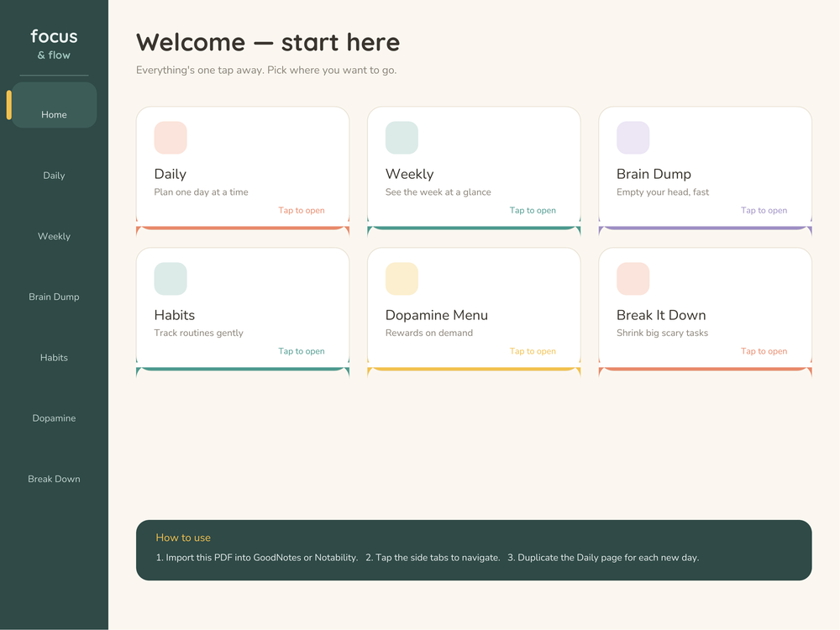Click the yellow icon on Dopamine Menu card
The image size is (840, 630).
(402, 279)
